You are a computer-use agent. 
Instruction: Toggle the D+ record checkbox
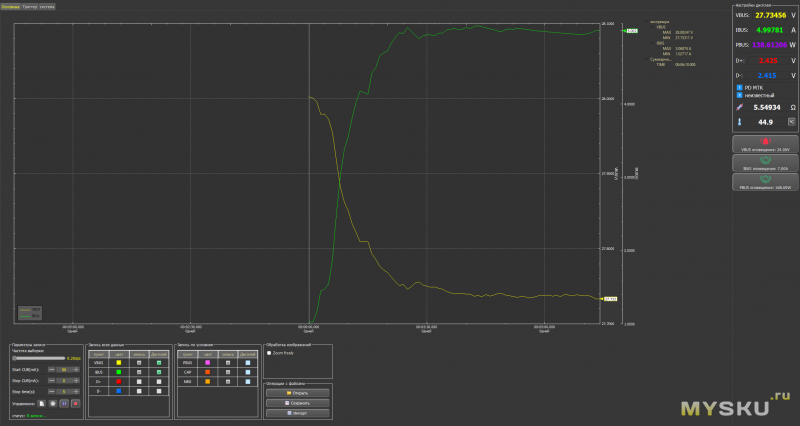pos(139,382)
